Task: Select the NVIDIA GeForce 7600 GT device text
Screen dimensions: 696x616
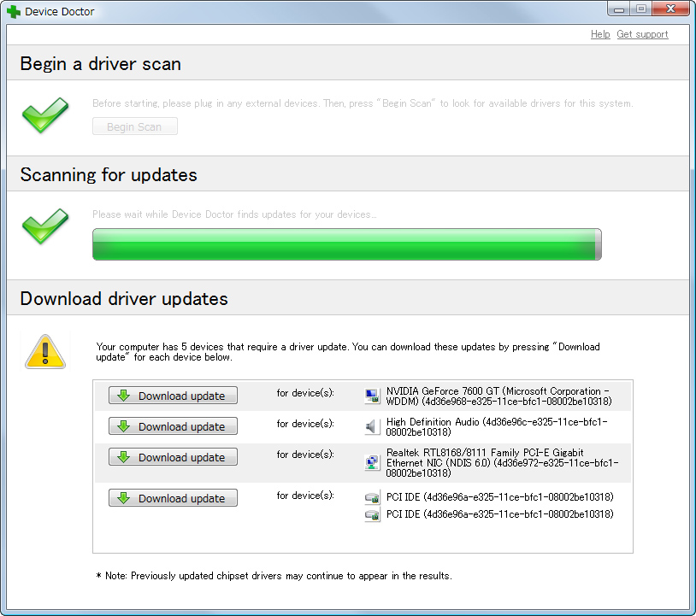Action: pyautogui.click(x=499, y=396)
